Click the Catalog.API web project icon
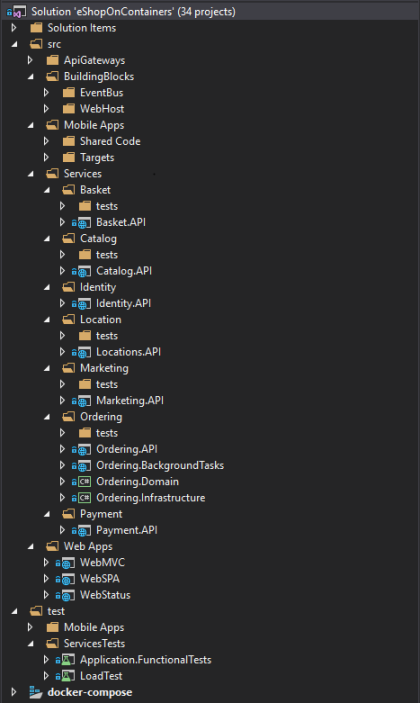Image resolution: width=420 pixels, height=703 pixels. [x=82, y=271]
